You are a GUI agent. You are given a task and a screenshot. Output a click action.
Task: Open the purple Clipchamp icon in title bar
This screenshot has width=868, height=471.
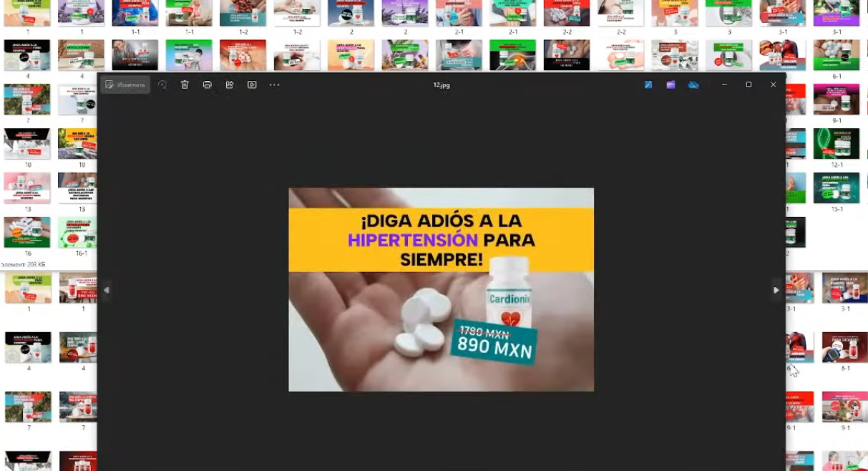(x=670, y=84)
